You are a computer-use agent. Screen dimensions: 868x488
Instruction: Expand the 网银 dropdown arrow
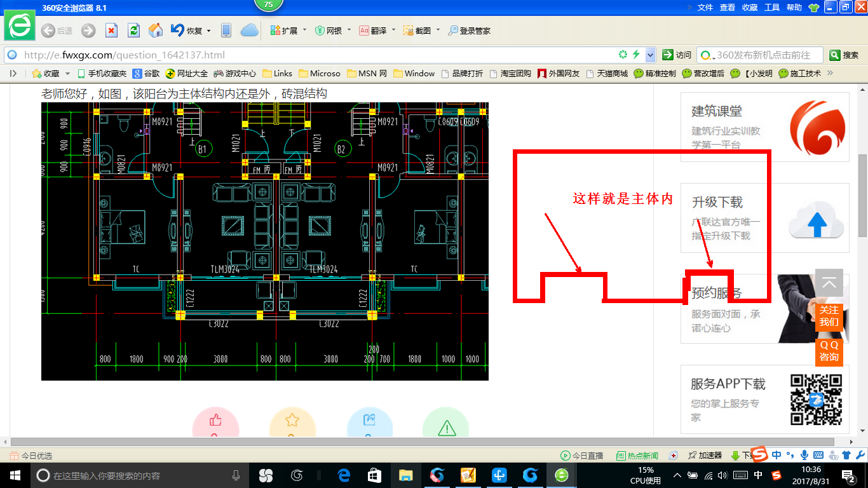point(348,30)
